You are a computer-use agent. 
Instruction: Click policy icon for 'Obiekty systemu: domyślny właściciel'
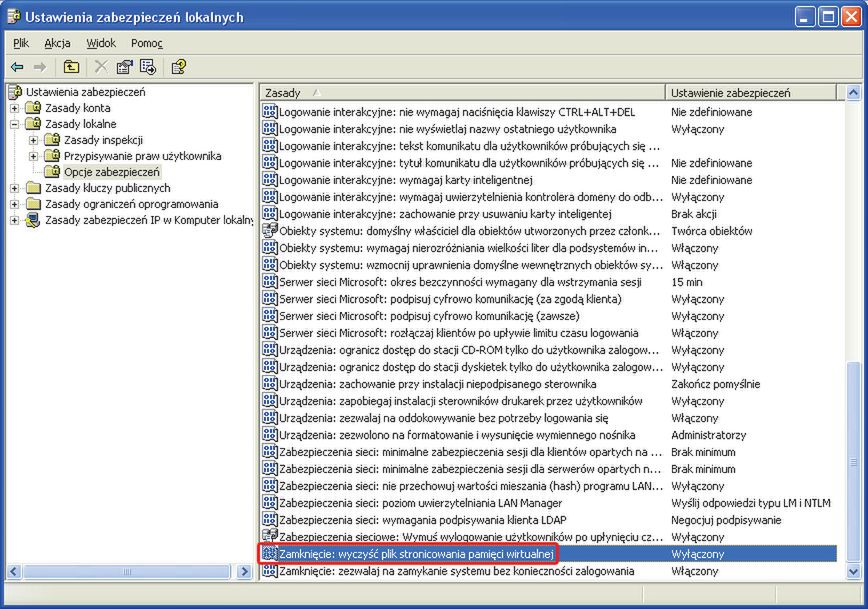click(x=270, y=230)
